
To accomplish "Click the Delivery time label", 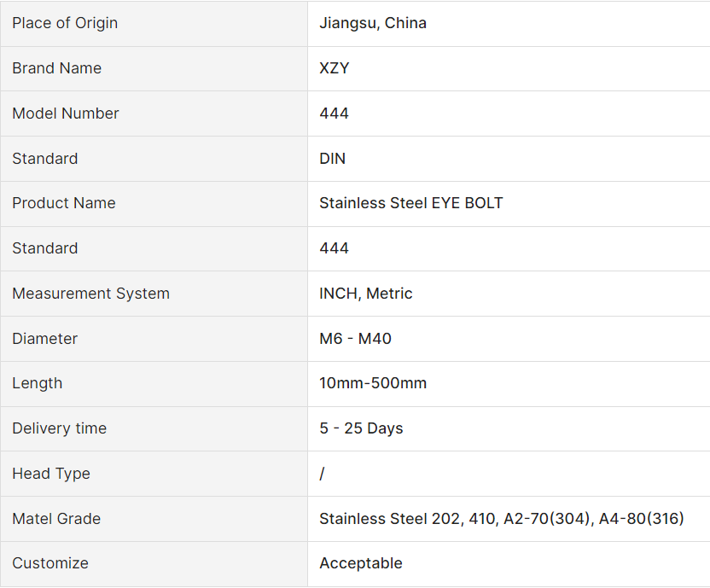I will (59, 428).
